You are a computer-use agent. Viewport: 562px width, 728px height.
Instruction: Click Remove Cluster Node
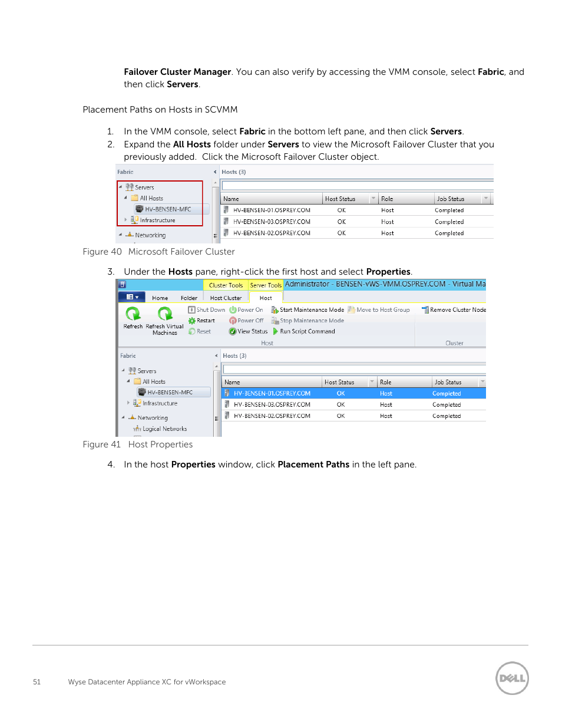pyautogui.click(x=454, y=309)
